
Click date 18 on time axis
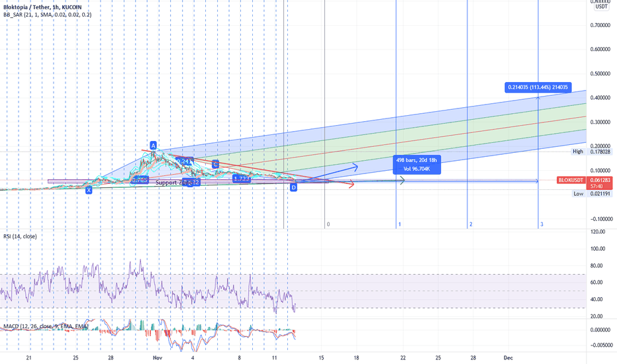(x=357, y=357)
